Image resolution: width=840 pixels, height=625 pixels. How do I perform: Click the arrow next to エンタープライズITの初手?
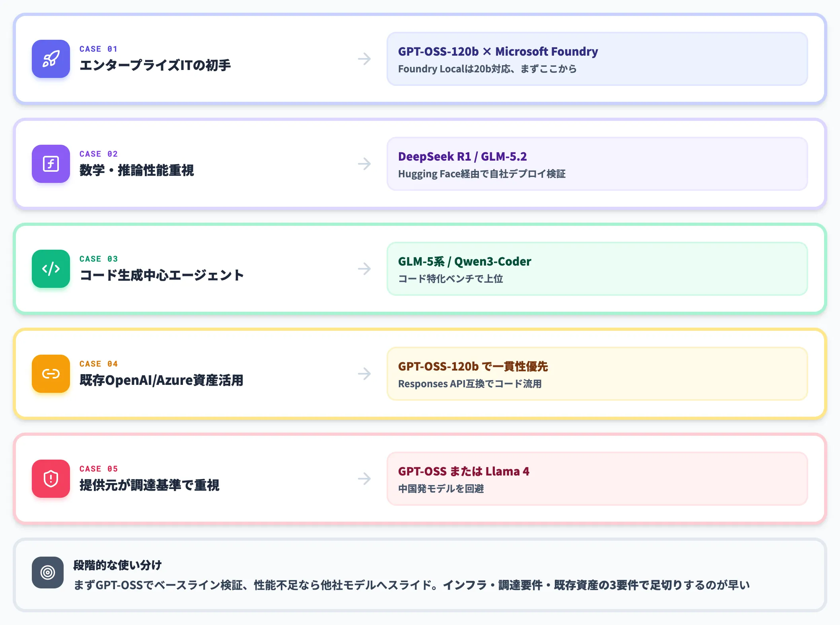(364, 59)
